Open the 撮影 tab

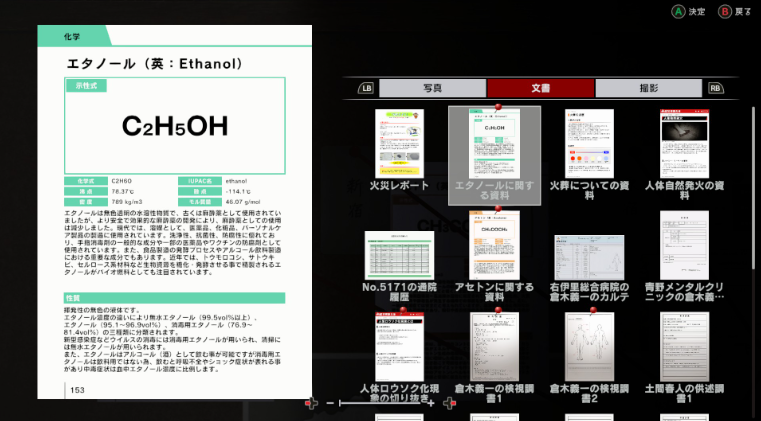click(x=649, y=88)
